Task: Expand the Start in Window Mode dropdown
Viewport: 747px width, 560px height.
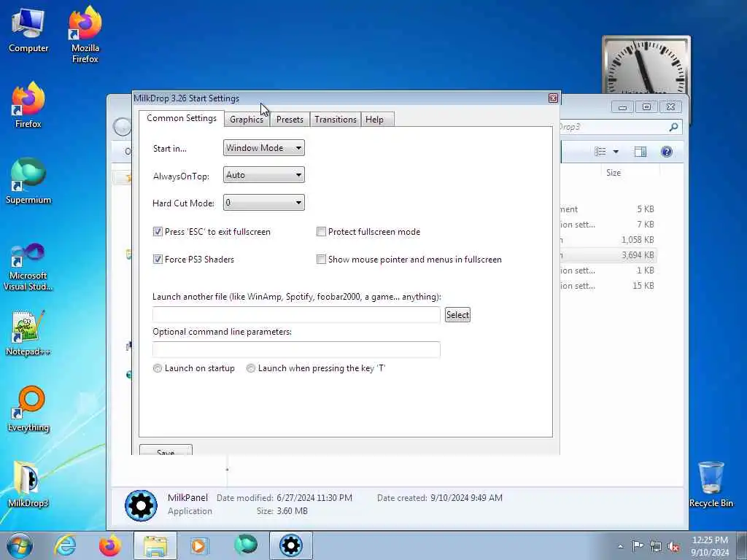Action: pos(263,147)
